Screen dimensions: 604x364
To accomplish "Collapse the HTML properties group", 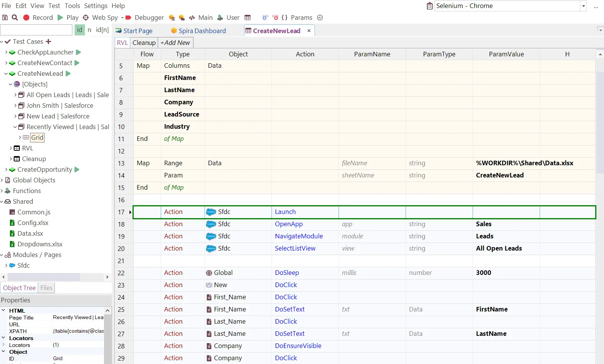I will 3,310.
